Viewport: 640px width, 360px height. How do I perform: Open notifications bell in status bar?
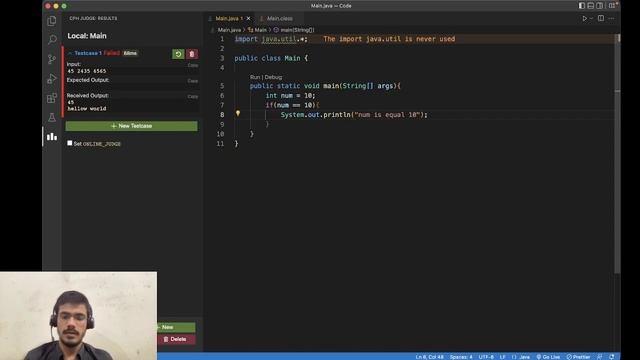611,357
